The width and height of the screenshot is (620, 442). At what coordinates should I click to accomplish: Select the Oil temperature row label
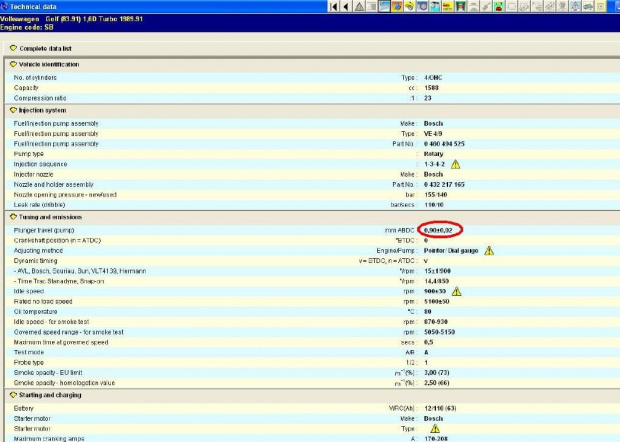[x=36, y=312]
